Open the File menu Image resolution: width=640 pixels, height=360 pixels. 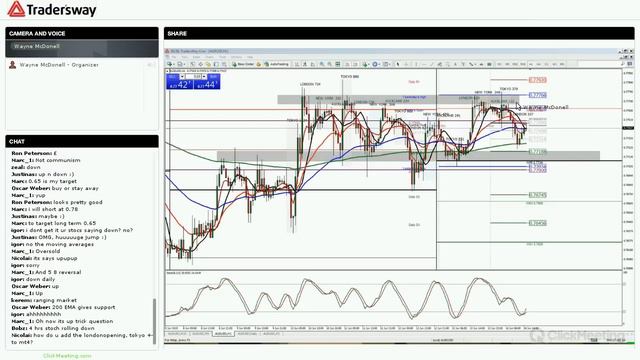pos(174,57)
